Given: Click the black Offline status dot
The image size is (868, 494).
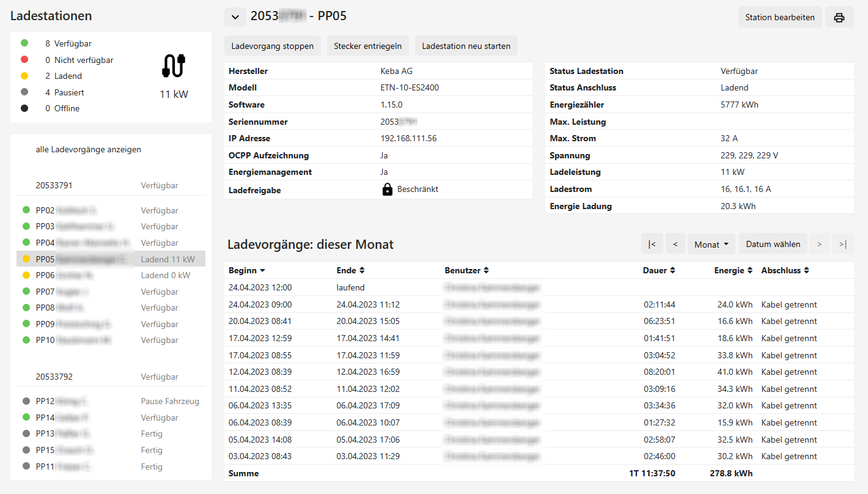Looking at the screenshot, I should pyautogui.click(x=24, y=108).
